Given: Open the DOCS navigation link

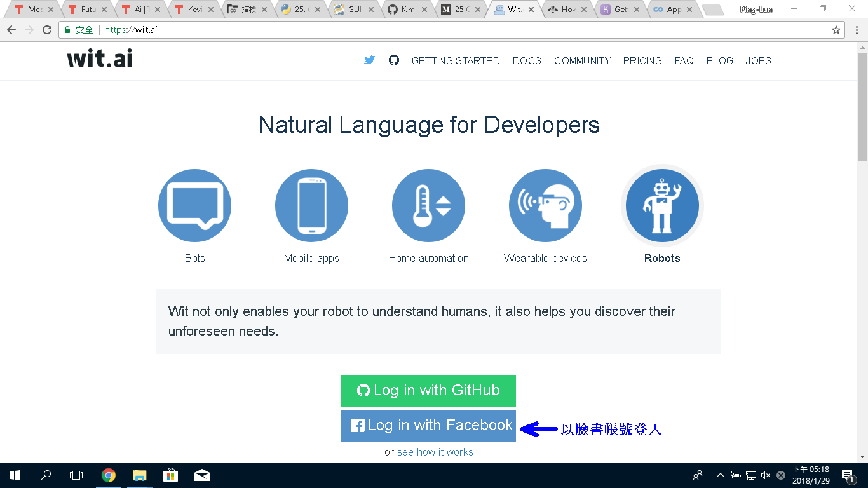Looking at the screenshot, I should pos(527,61).
